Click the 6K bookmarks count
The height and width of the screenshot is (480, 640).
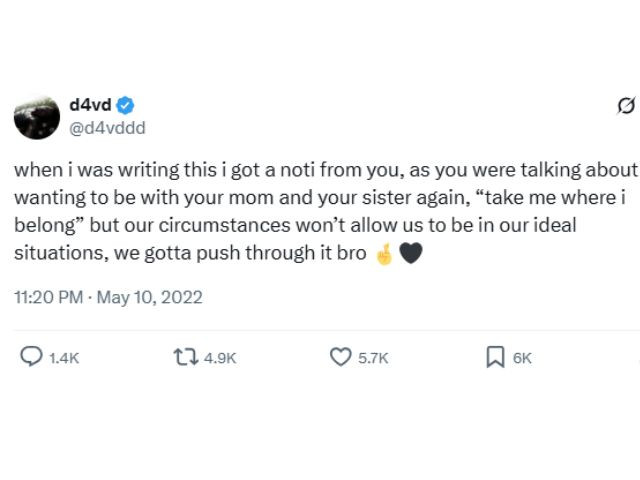[522, 358]
